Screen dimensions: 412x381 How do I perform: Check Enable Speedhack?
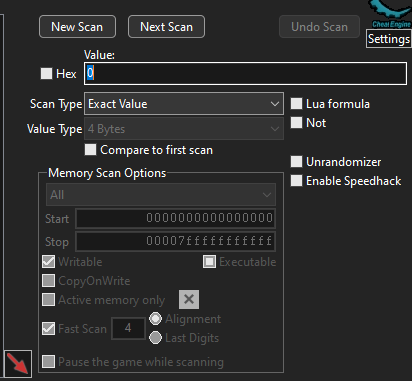(296, 181)
